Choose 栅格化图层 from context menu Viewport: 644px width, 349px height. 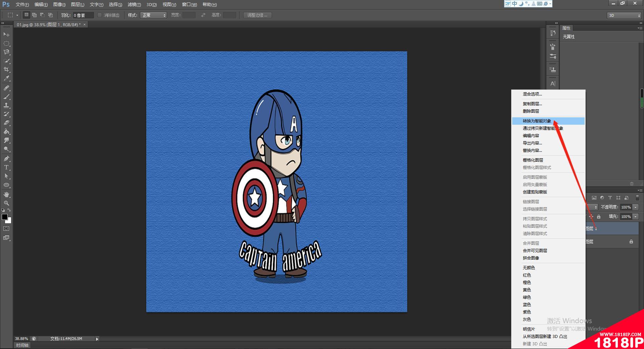pos(548,160)
